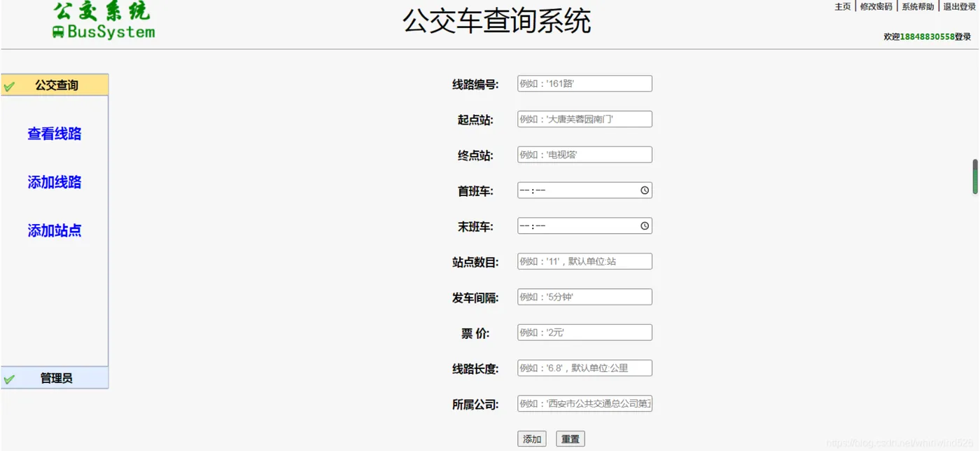The width and height of the screenshot is (980, 451).
Task: Focus the 所属公司 input field
Action: (x=585, y=403)
